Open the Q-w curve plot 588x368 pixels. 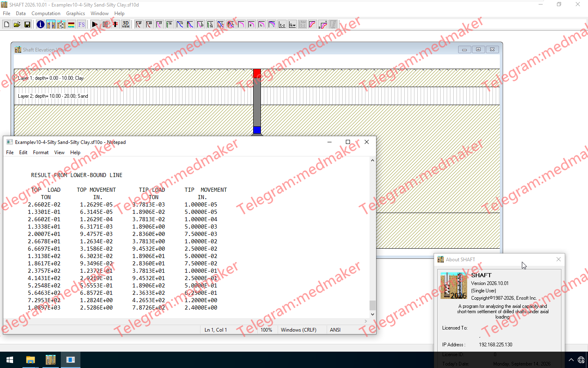(292, 25)
